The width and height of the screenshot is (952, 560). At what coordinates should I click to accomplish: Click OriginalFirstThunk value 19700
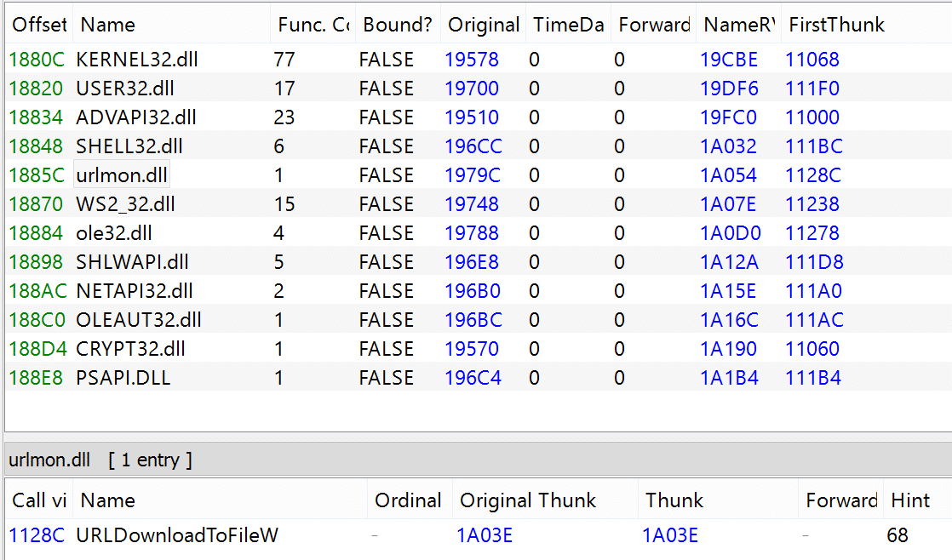tap(472, 89)
